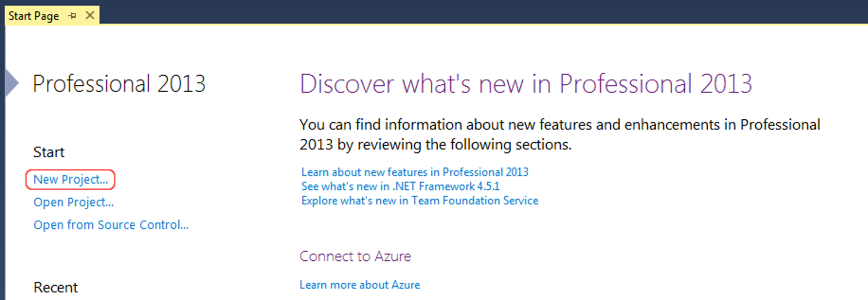Pin the Start Page tab

pos(72,16)
